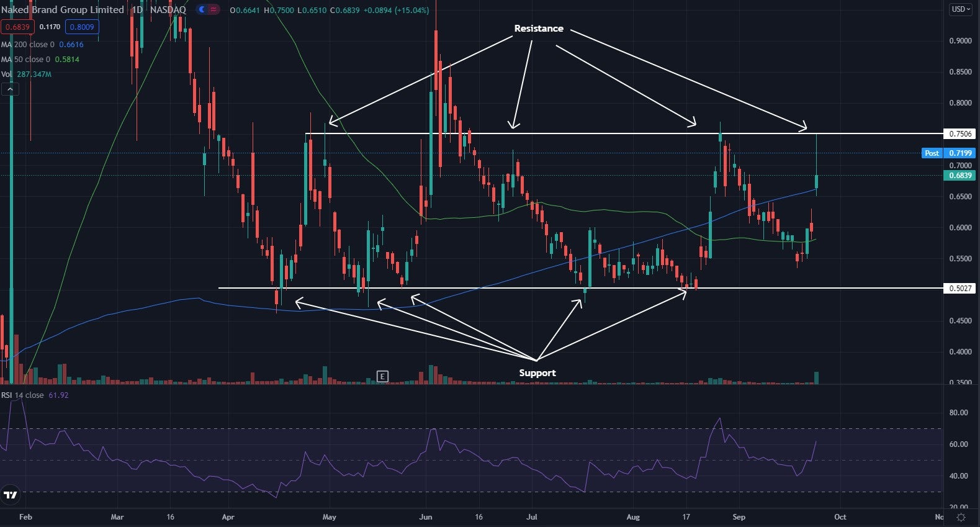Click the 0.7506 resistance price label
980x527 pixels.
960,133
